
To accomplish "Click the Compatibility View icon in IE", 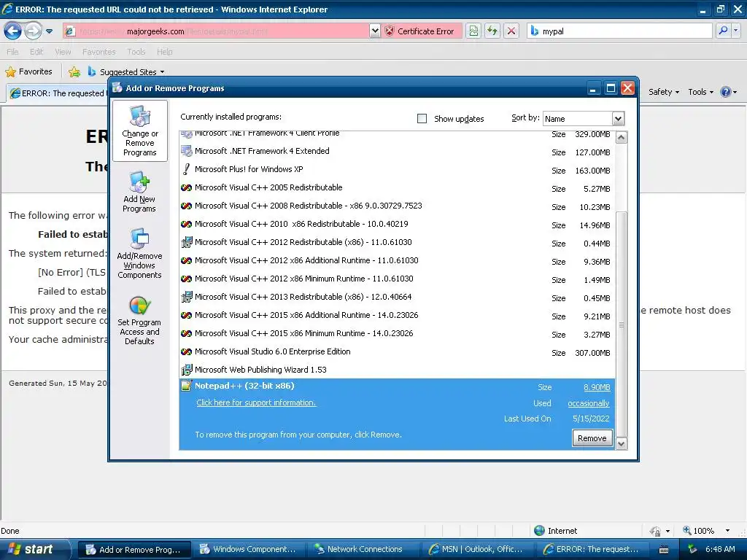I will click(x=473, y=31).
